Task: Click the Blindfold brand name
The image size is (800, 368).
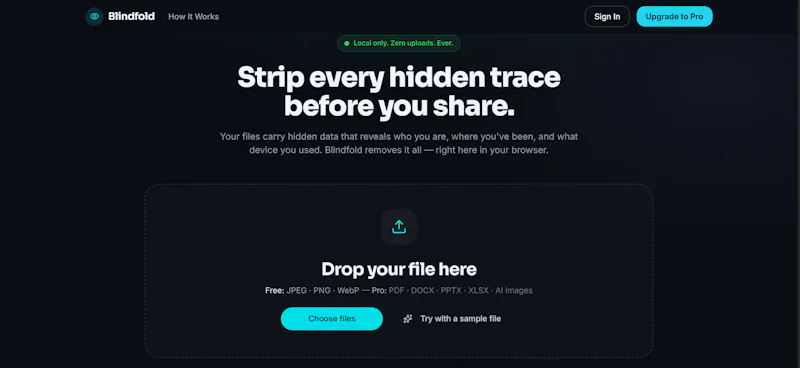Action: 131,16
